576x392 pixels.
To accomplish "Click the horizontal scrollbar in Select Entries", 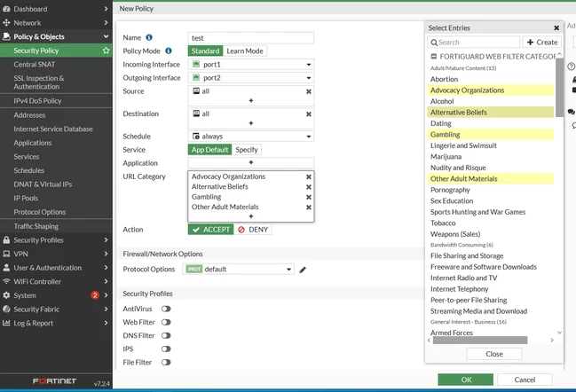I will [480, 341].
